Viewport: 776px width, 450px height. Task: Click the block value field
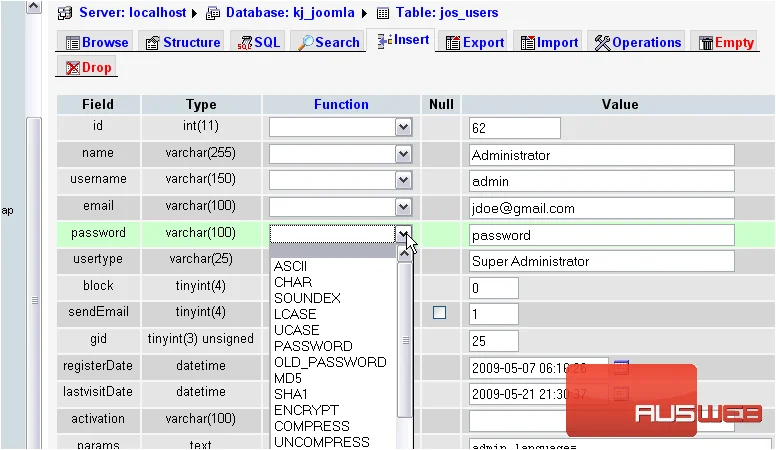click(x=494, y=288)
